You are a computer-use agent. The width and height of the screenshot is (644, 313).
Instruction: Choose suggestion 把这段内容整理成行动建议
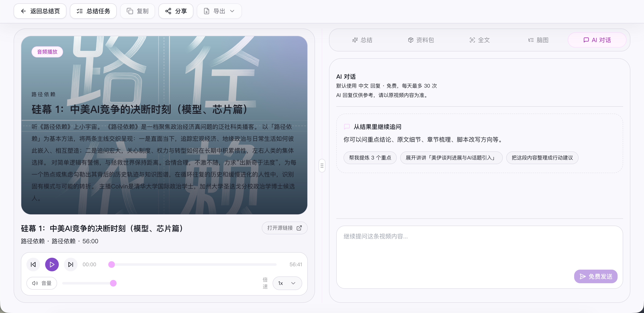point(542,158)
